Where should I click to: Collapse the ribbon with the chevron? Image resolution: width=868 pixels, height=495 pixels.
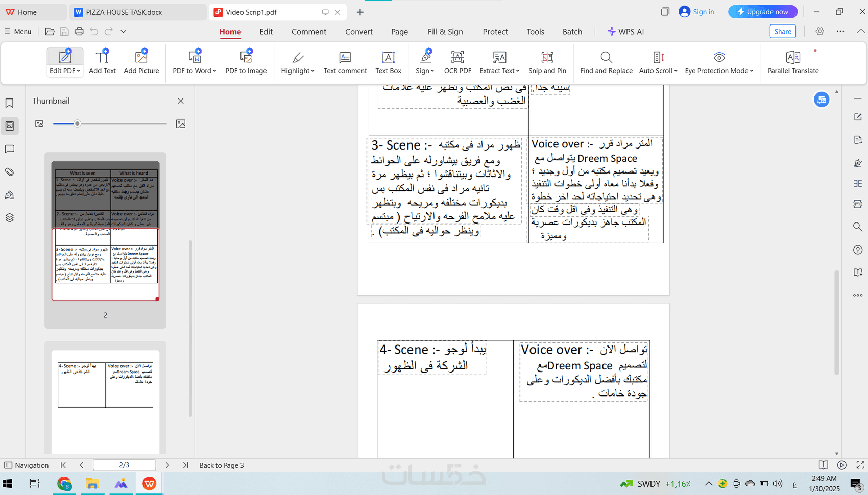click(x=861, y=32)
